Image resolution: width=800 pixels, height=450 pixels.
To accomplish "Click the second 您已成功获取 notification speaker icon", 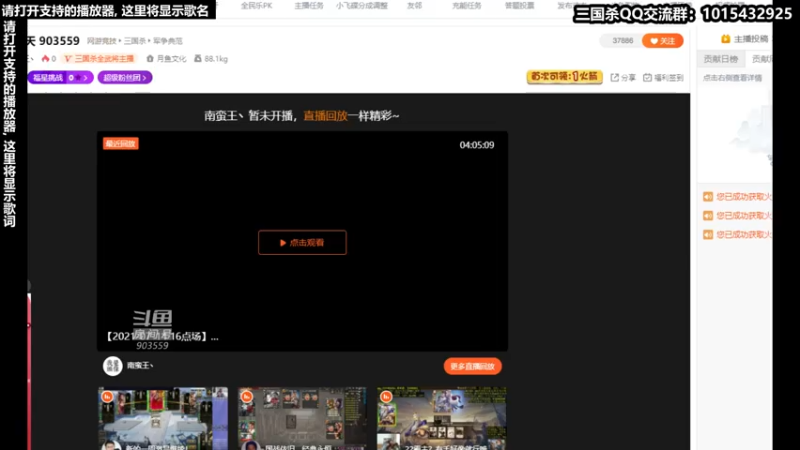I will 708,215.
